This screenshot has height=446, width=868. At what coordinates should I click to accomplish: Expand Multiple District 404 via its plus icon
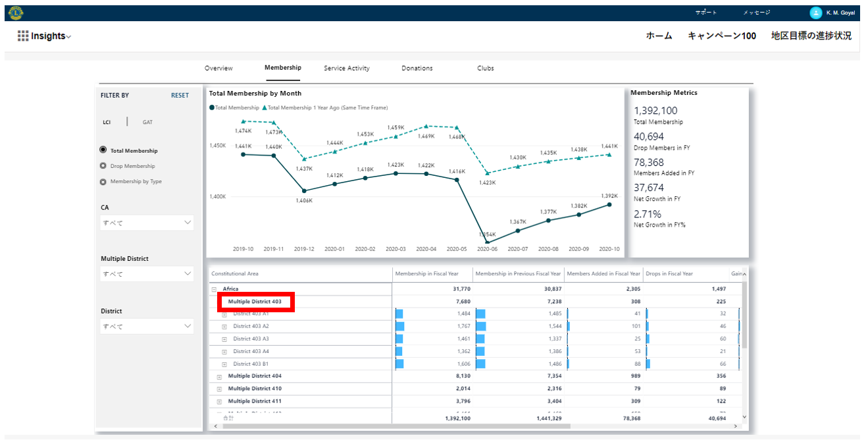tap(219, 377)
